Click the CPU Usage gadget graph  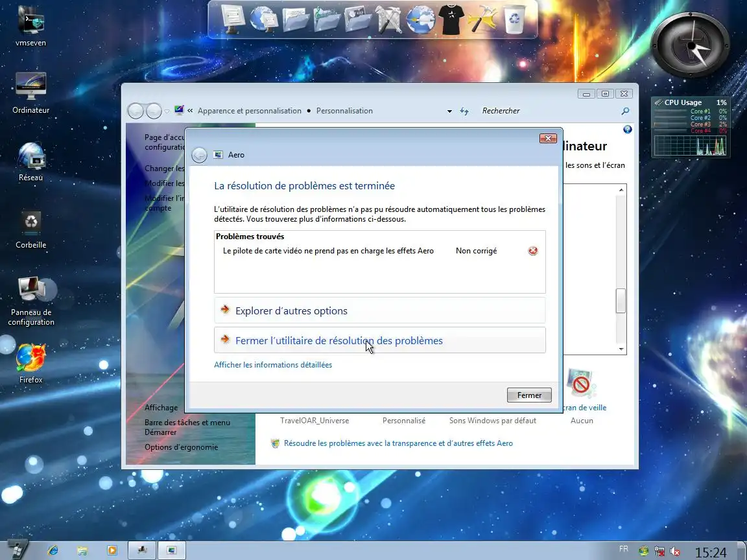click(691, 146)
